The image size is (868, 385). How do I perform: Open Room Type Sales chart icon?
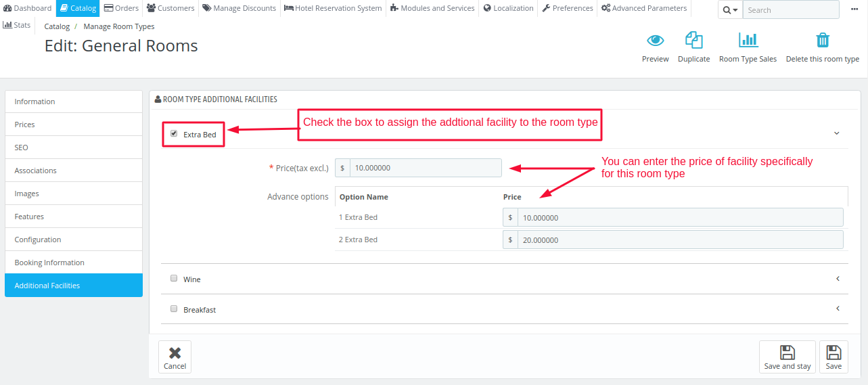[x=748, y=40]
